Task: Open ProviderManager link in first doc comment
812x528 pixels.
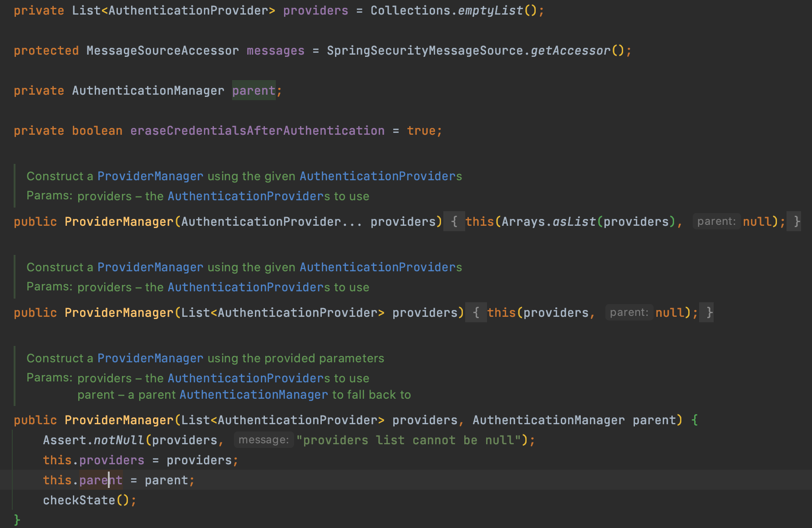Action: pos(150,176)
